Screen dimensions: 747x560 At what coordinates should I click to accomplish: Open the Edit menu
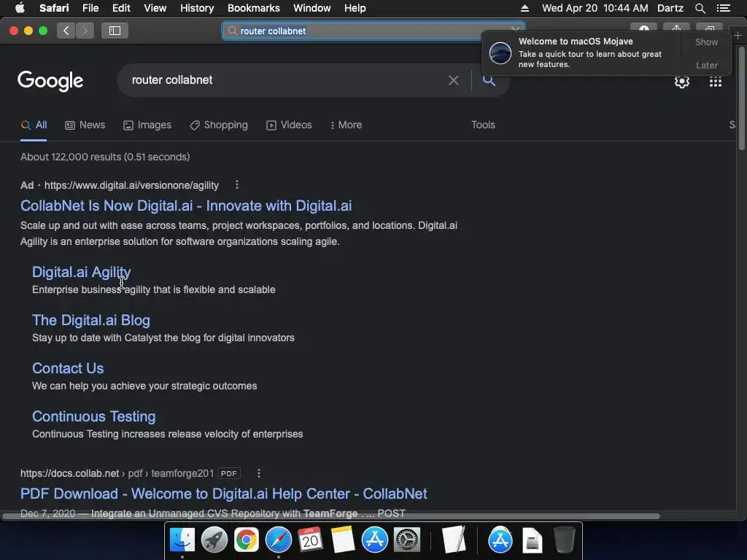tap(121, 8)
